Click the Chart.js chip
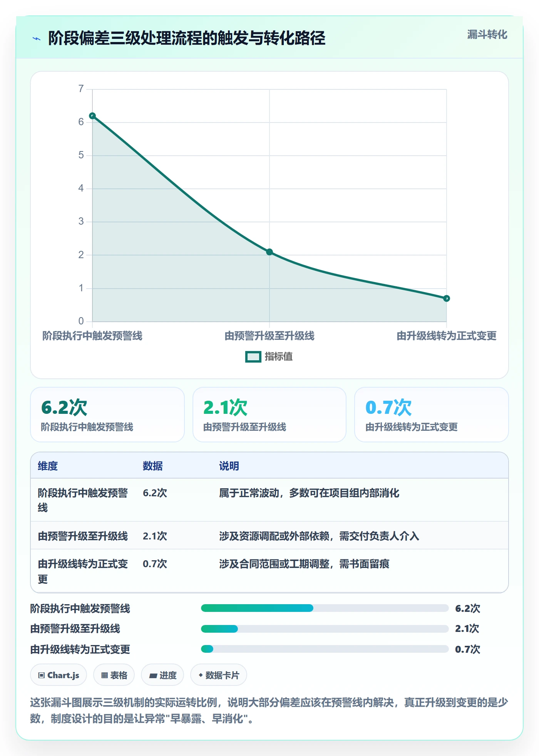Screen dimensions: 539x756 coord(59,675)
